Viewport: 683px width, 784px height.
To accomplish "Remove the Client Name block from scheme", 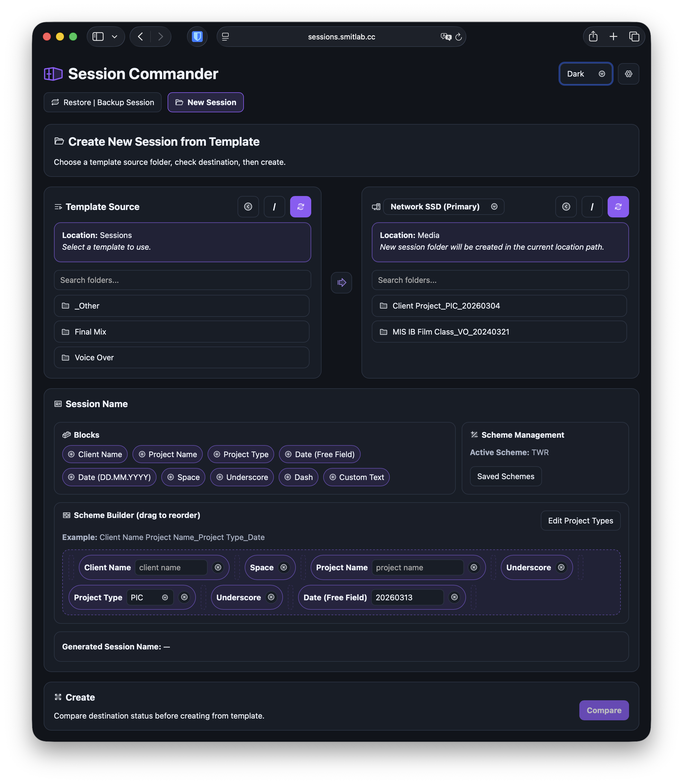I will tap(218, 567).
